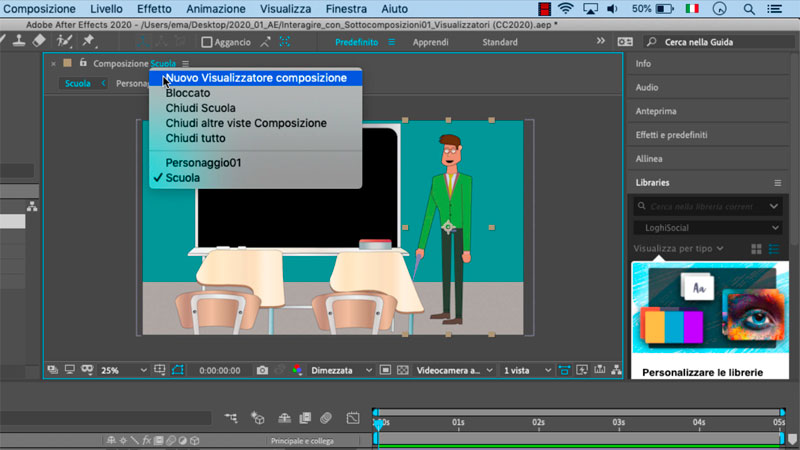Toggle pixel aspect ratio correction
The image size is (800, 450).
(x=564, y=370)
